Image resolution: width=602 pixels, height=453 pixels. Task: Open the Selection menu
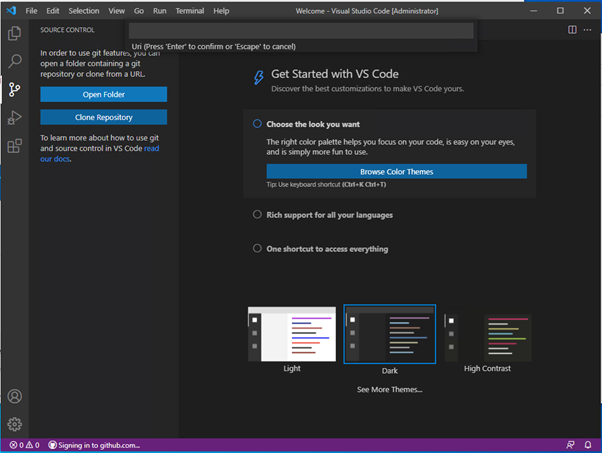point(84,10)
